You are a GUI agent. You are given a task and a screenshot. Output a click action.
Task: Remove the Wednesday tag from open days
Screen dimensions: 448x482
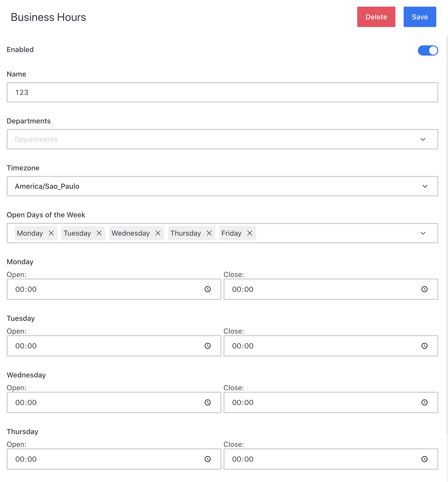(x=158, y=233)
